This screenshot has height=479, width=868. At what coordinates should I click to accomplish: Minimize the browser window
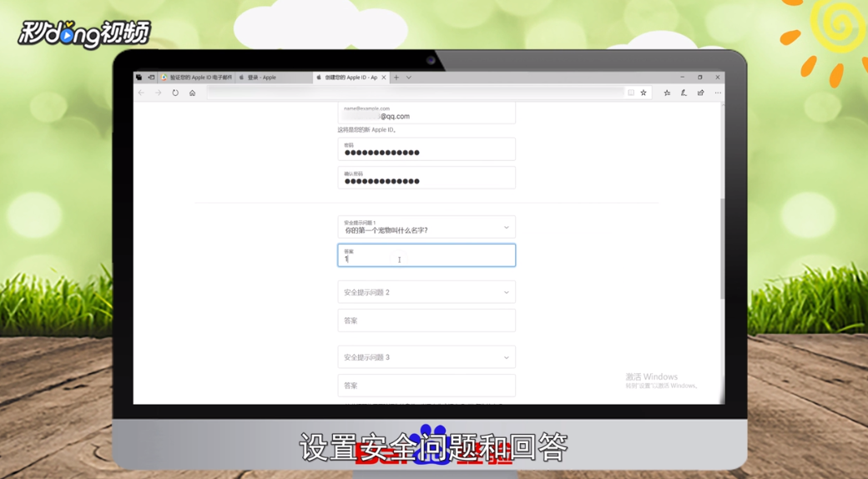click(x=682, y=78)
